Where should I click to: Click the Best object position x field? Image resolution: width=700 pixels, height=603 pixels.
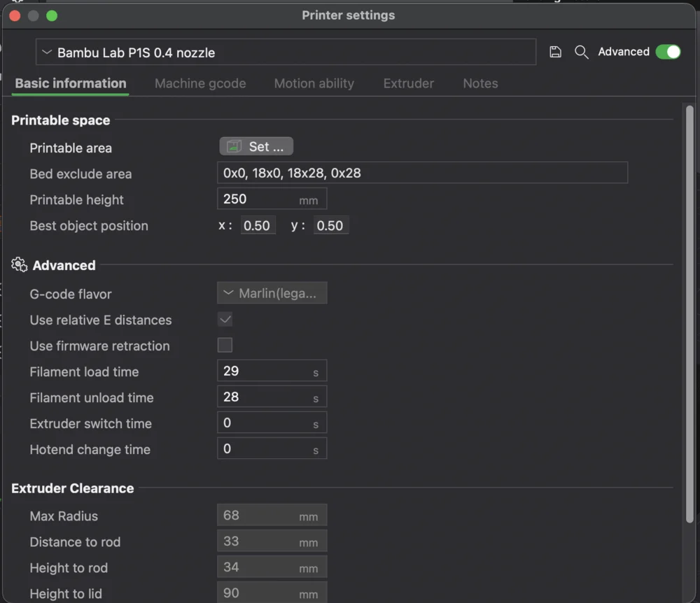tap(258, 225)
